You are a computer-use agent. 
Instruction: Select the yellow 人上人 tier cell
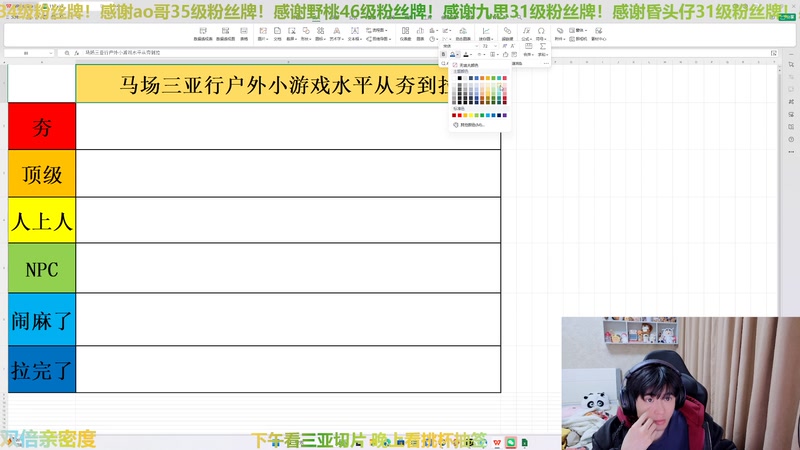click(x=42, y=220)
